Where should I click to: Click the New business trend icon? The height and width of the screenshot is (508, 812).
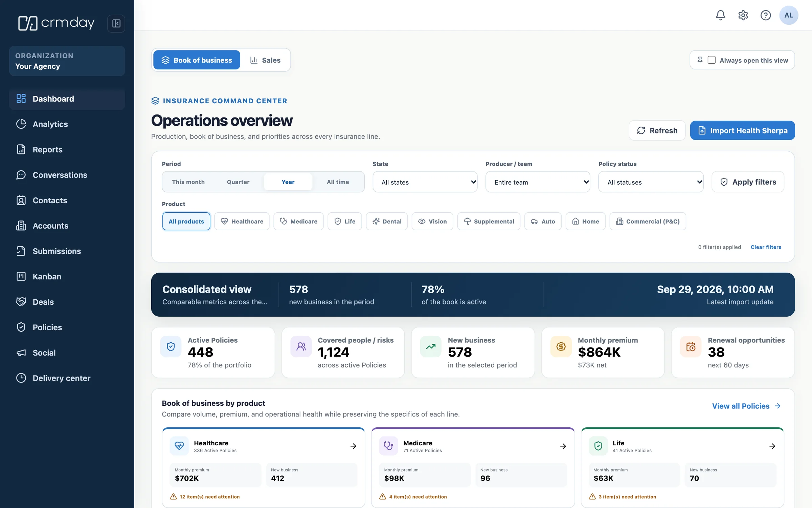(x=431, y=346)
